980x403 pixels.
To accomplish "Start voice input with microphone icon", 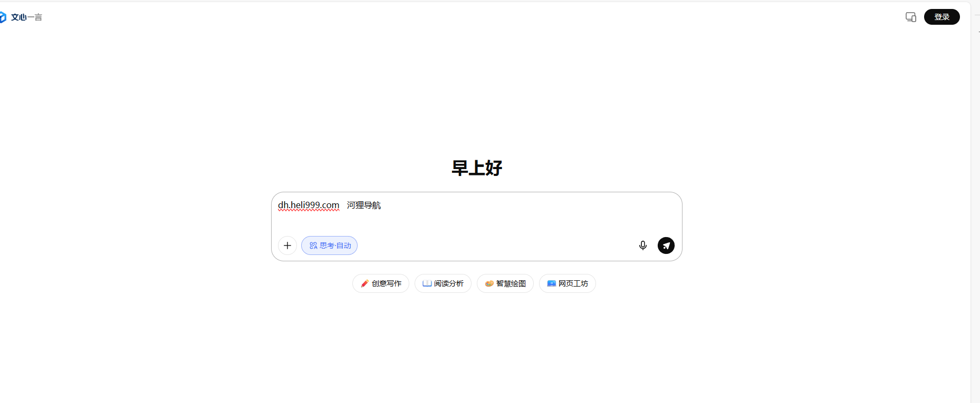I will coord(643,245).
